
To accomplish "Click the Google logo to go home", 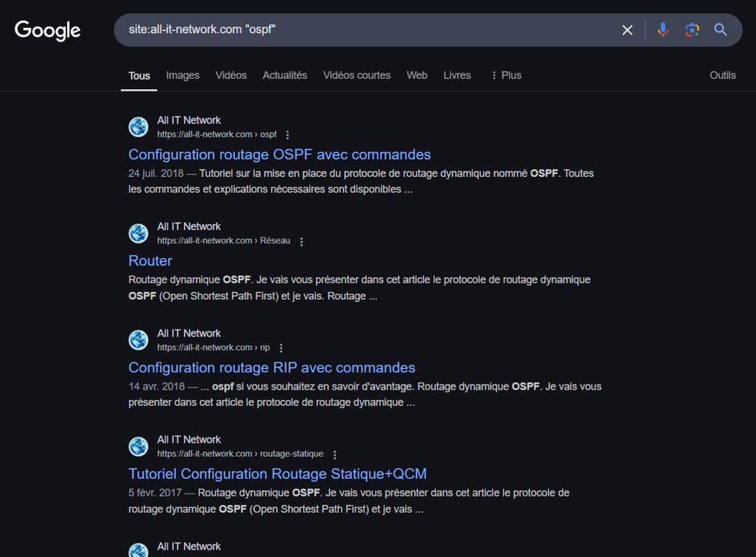I will [x=47, y=30].
